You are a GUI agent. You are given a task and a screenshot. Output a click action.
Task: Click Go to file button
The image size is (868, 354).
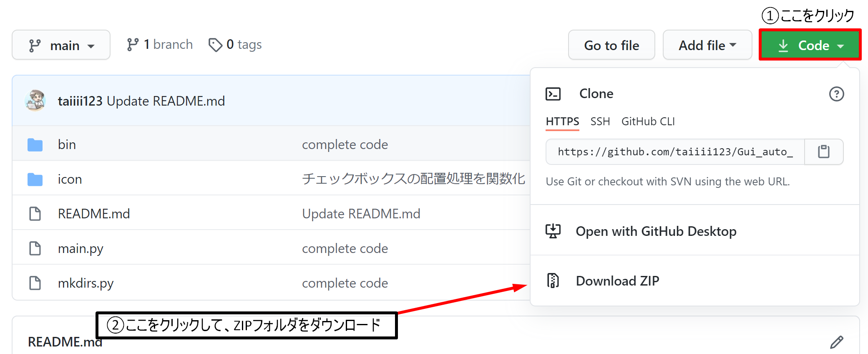(x=611, y=45)
